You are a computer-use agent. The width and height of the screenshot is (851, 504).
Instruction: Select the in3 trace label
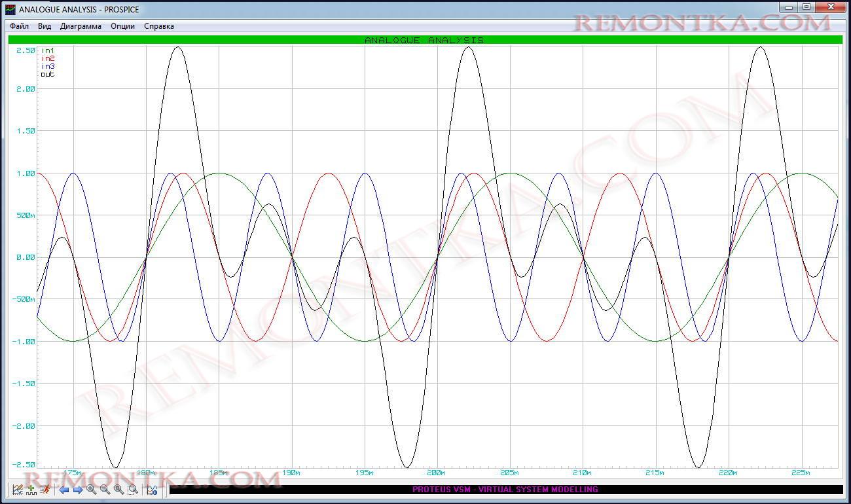click(x=48, y=66)
